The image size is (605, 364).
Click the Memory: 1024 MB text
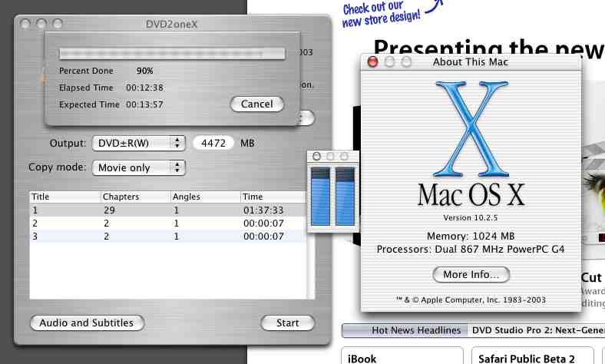(471, 236)
